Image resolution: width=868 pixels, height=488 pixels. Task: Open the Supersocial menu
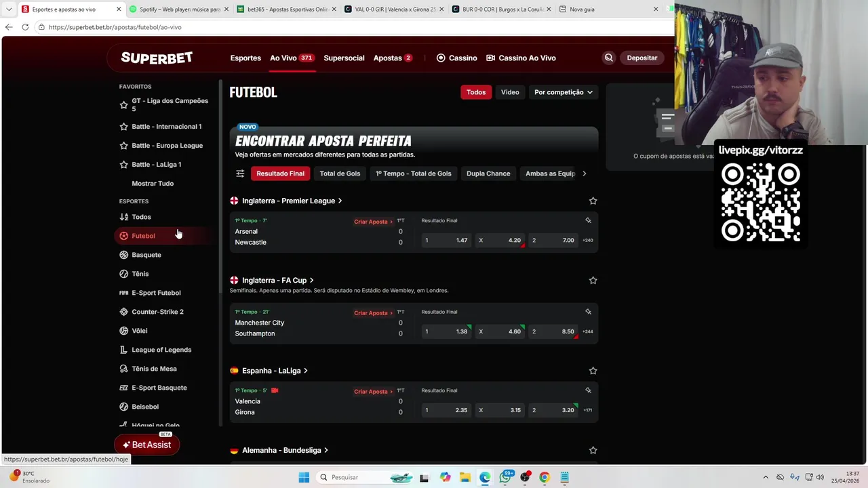(x=344, y=58)
